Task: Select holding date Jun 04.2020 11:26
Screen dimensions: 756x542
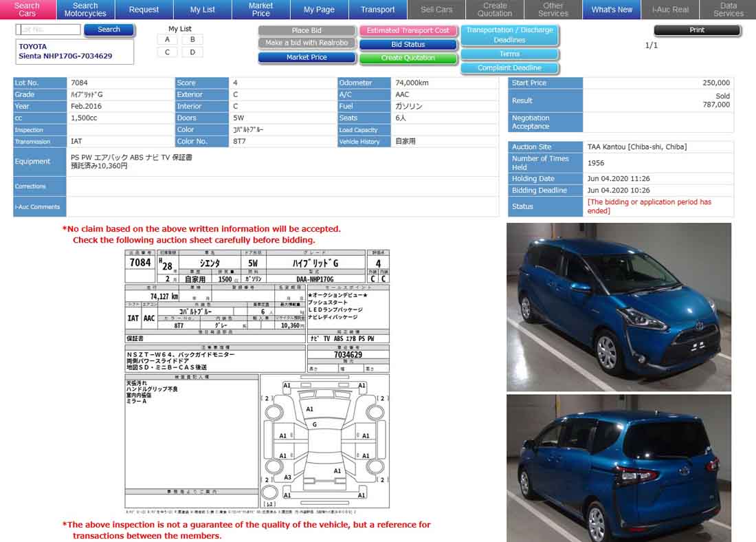Action: (x=619, y=179)
